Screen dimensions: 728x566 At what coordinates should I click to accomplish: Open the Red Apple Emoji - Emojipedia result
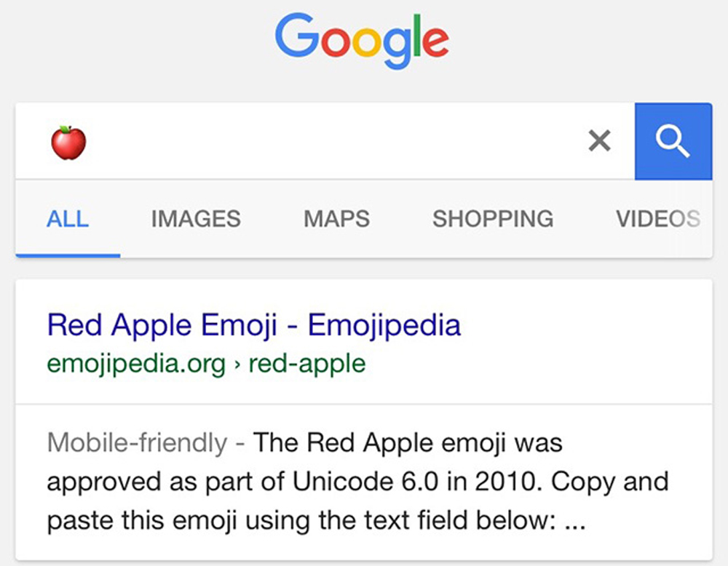click(254, 325)
